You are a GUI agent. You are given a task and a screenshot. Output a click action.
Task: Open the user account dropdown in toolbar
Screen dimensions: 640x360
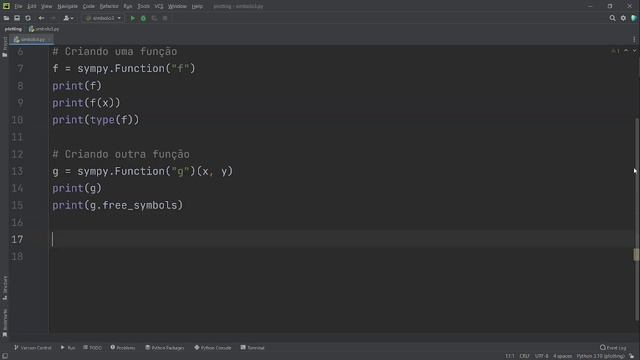[x=68, y=18]
